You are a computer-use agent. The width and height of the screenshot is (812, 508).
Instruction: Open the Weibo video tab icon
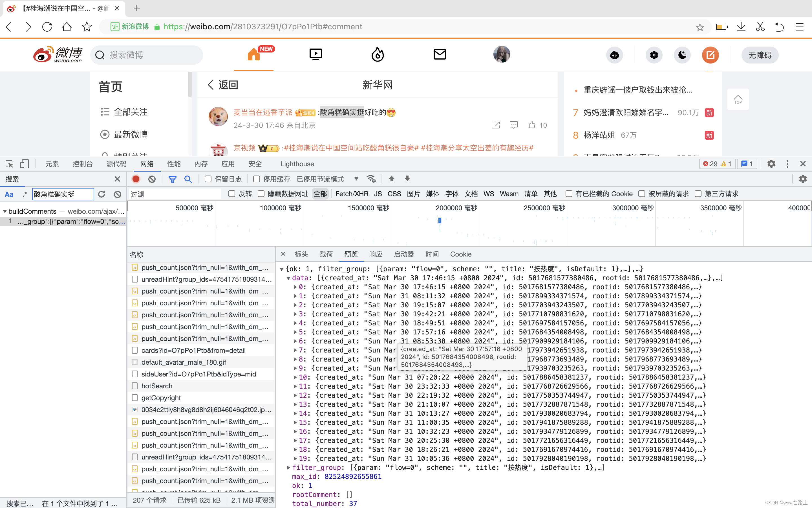coord(315,54)
